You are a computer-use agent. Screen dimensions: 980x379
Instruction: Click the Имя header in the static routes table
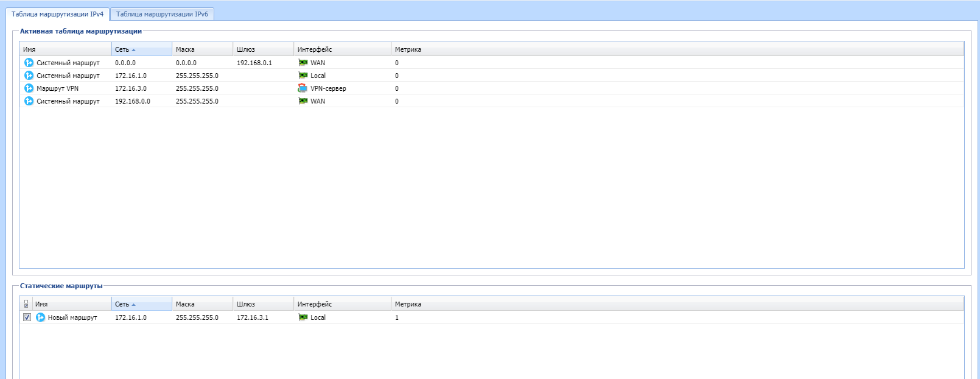click(72, 304)
